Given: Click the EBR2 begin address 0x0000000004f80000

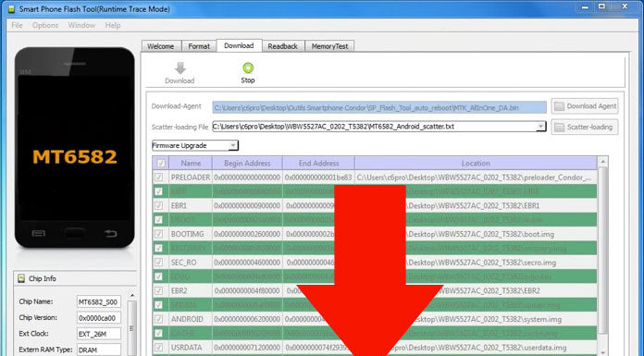Looking at the screenshot, I should tap(247, 290).
